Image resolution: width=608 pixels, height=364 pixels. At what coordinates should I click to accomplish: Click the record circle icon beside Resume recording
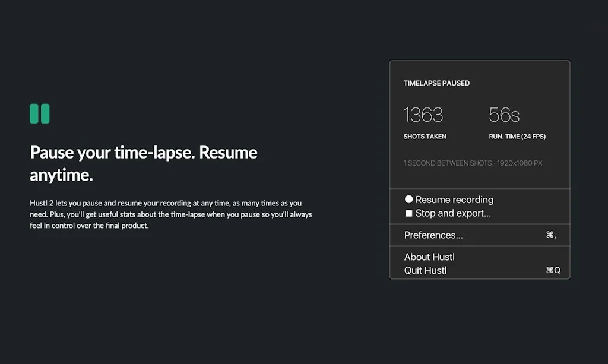click(408, 200)
